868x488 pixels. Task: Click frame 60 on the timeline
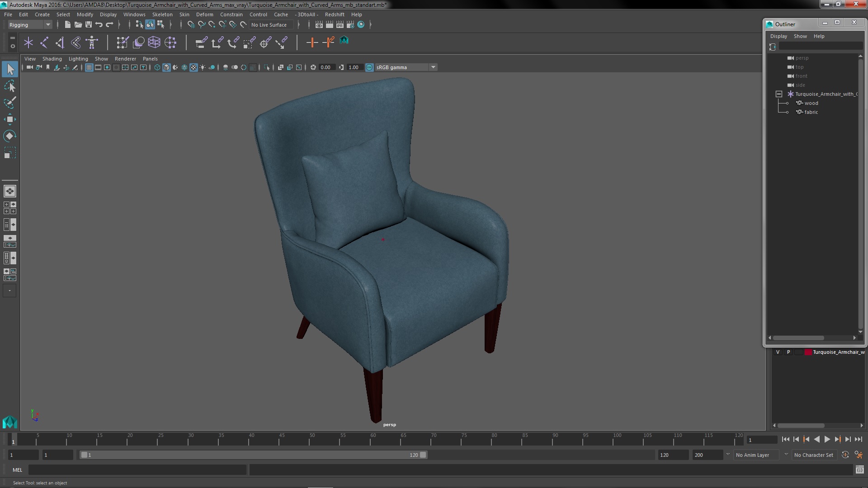coord(373,439)
